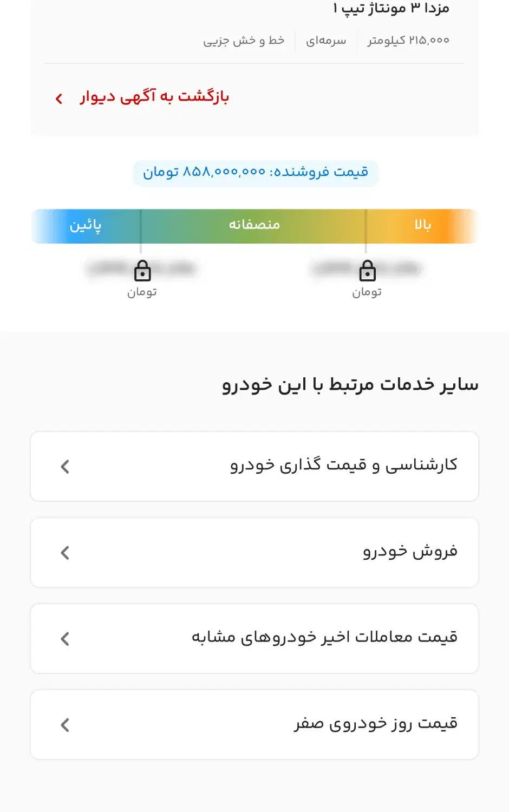
Task: Click the orange بالا segment of the price bar
Action: [x=422, y=225]
